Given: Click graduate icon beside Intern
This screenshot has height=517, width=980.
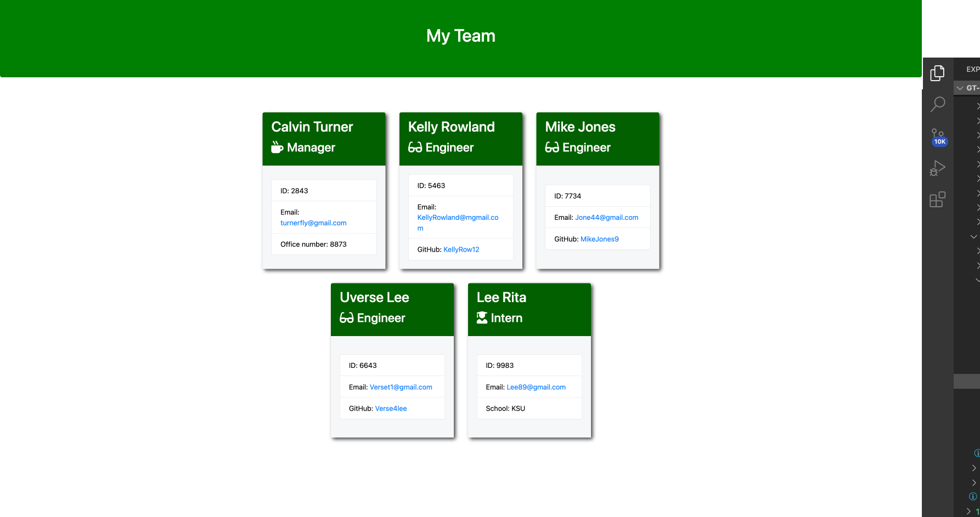Looking at the screenshot, I should [482, 317].
